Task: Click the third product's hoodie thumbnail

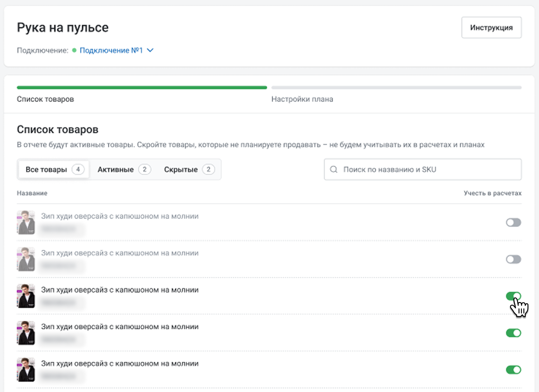Action: [26, 296]
